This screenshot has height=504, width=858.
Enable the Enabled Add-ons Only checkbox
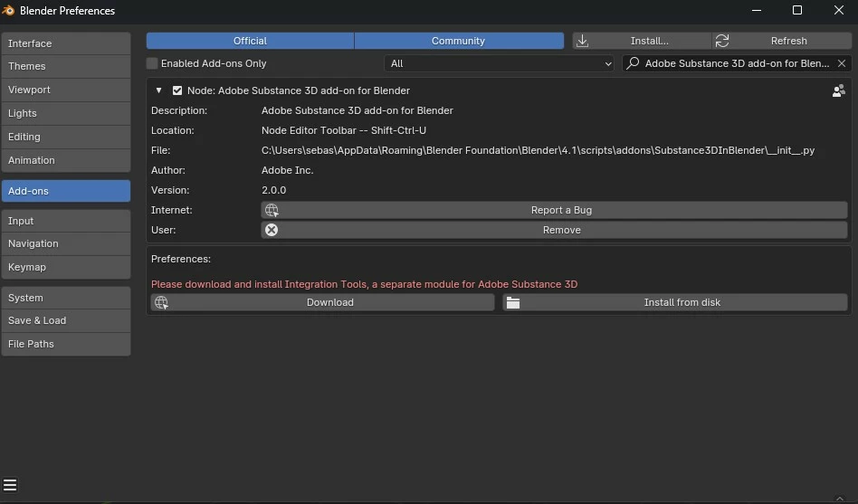click(x=152, y=63)
